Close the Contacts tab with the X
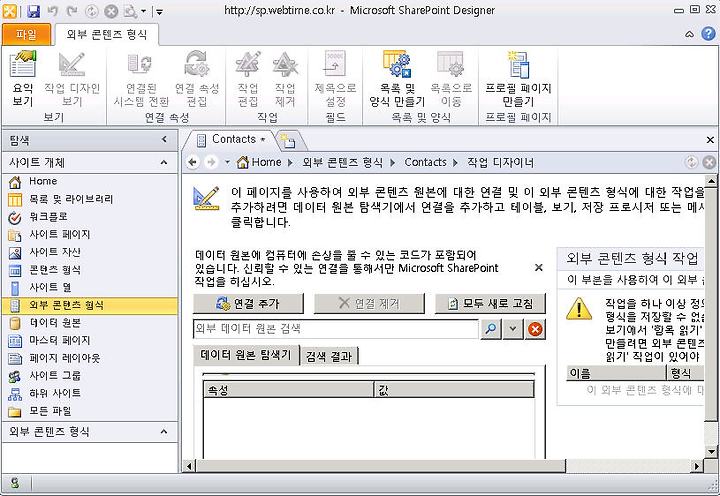The height and width of the screenshot is (496, 720). [710, 140]
